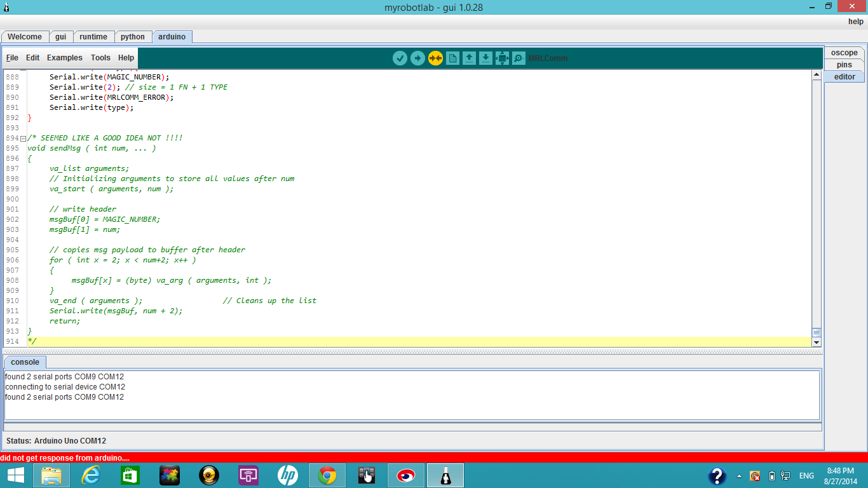This screenshot has width=868, height=488.
Task: Open Google Chrome from taskbar
Action: 327,475
